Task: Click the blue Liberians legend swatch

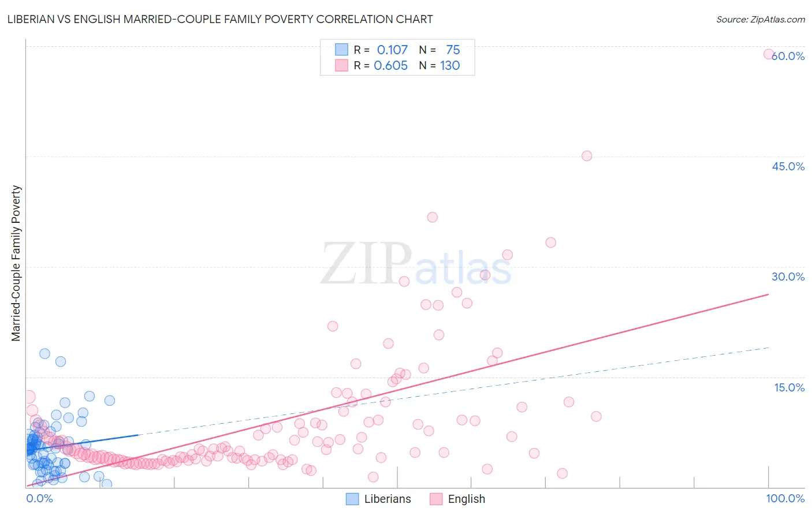Action: click(x=352, y=499)
